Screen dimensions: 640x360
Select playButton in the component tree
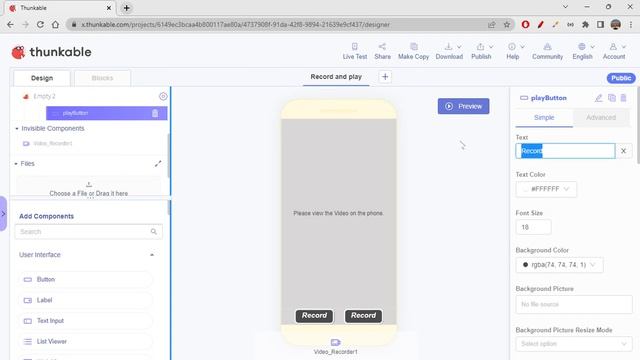point(107,113)
